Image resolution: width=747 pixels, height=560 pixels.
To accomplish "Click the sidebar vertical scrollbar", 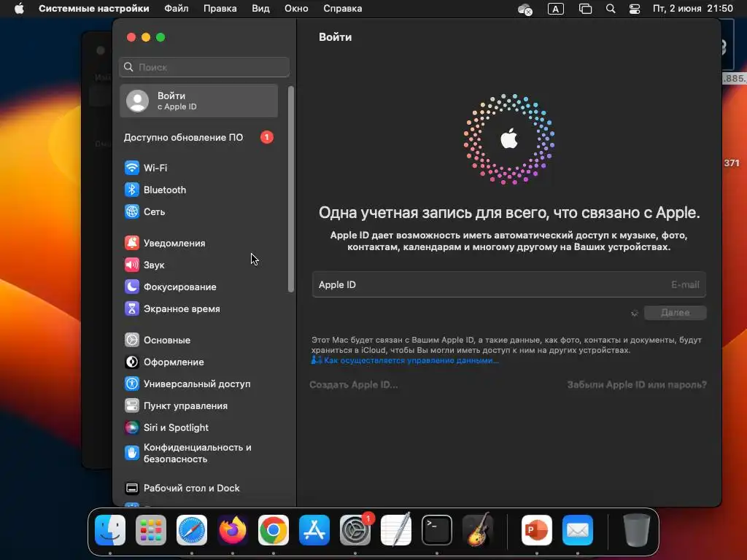I will [290, 189].
